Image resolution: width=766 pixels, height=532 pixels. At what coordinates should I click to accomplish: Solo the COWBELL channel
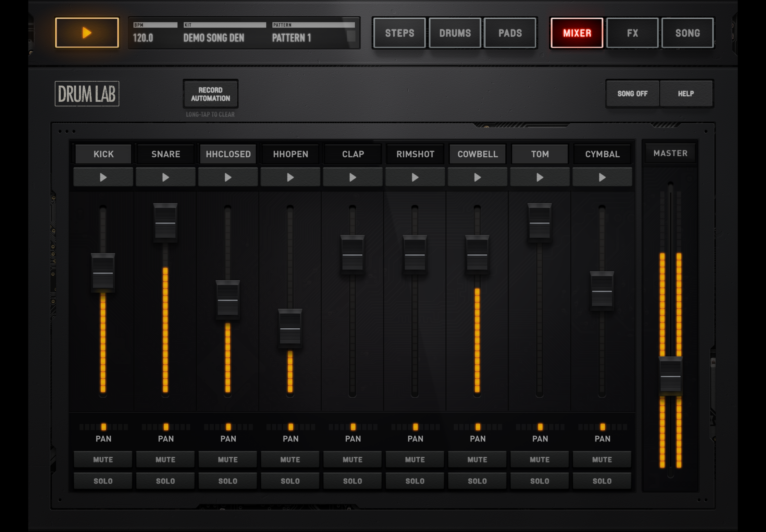477,481
